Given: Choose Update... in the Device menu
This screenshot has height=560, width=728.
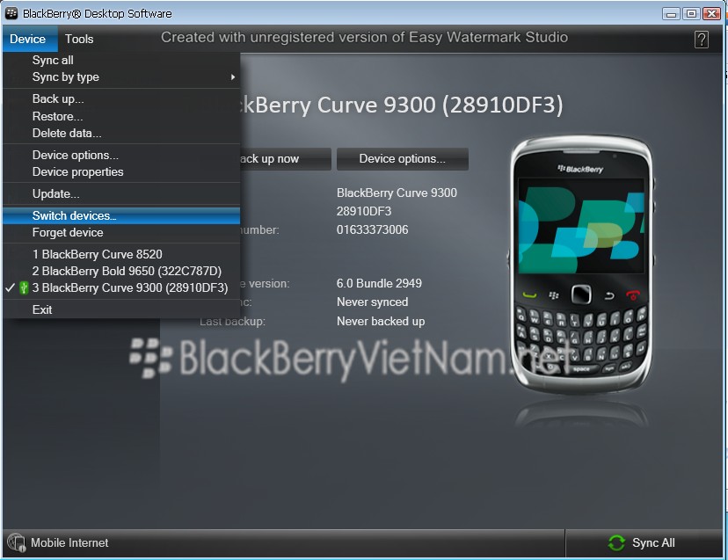Looking at the screenshot, I should coord(121,193).
